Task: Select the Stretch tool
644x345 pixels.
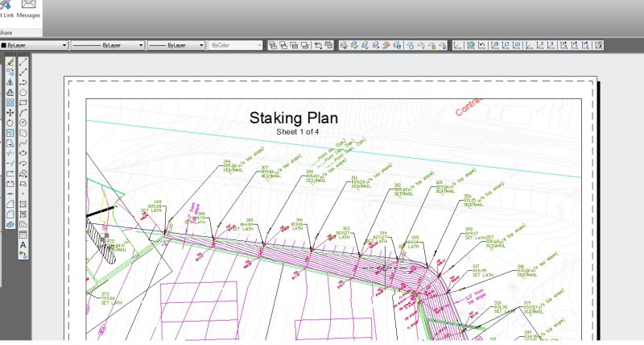Action: 10,143
